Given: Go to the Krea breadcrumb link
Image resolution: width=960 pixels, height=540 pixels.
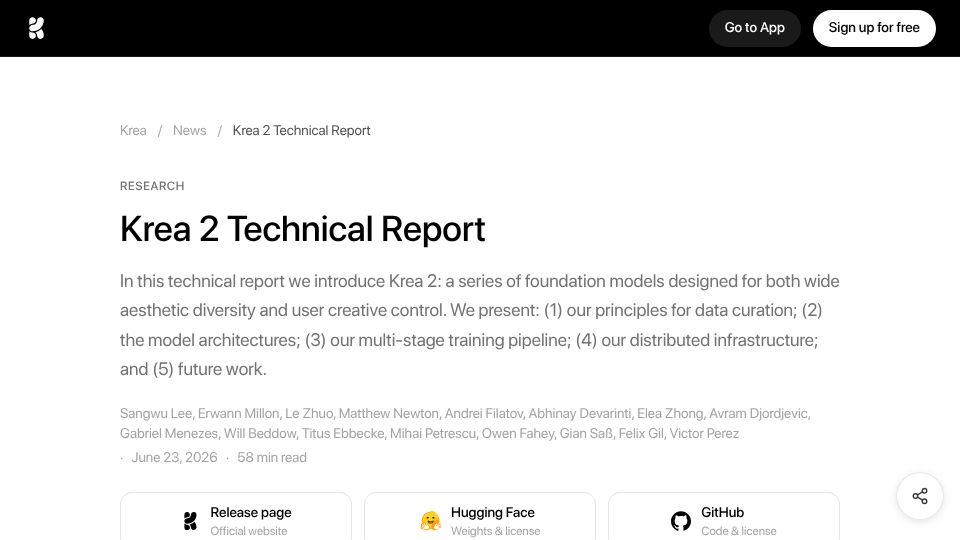Looking at the screenshot, I should pos(133,130).
